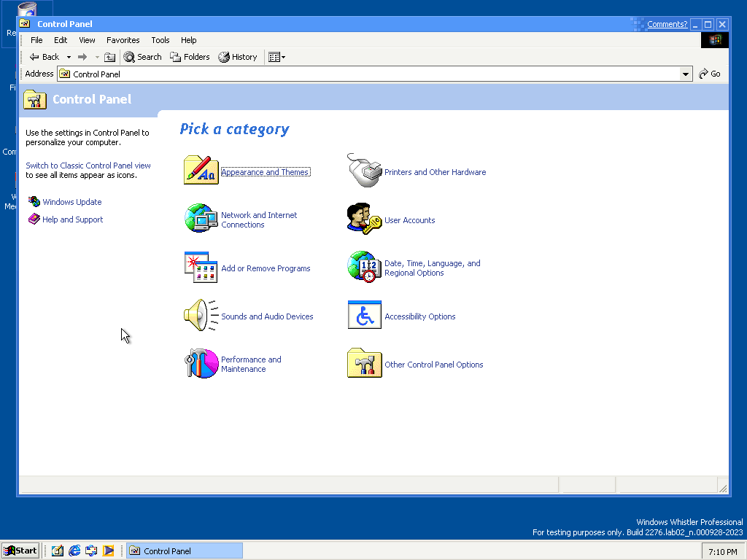Open the Start menu

tap(20, 551)
